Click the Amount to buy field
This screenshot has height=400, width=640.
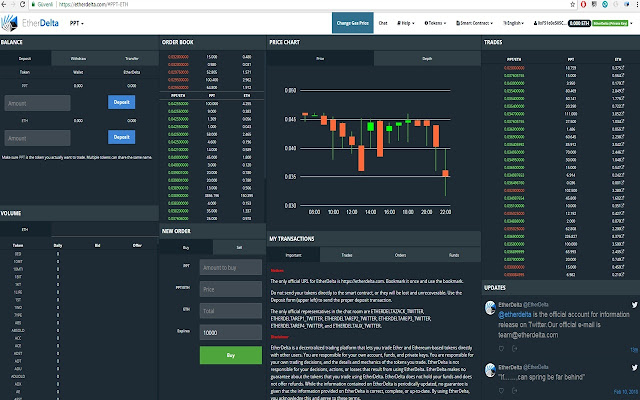coord(231,267)
